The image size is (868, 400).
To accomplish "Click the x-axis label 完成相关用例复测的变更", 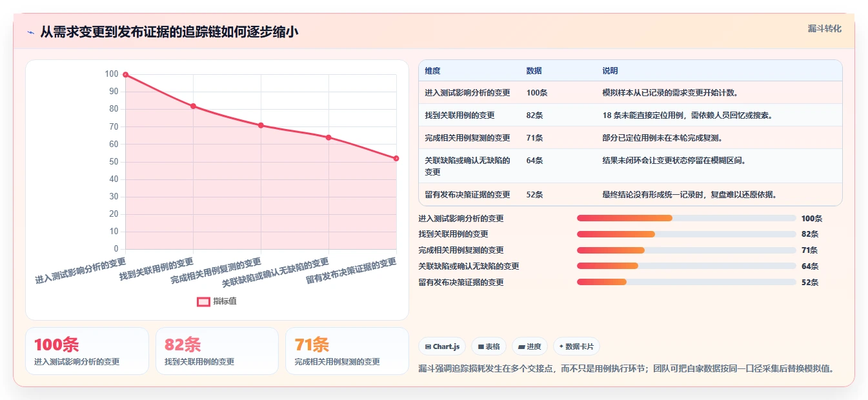I will (x=216, y=271).
